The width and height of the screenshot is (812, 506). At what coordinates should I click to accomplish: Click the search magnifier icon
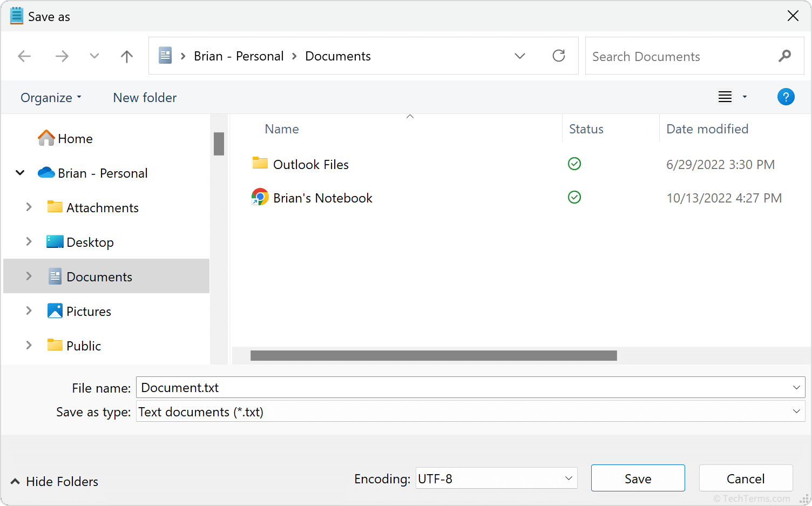(784, 56)
